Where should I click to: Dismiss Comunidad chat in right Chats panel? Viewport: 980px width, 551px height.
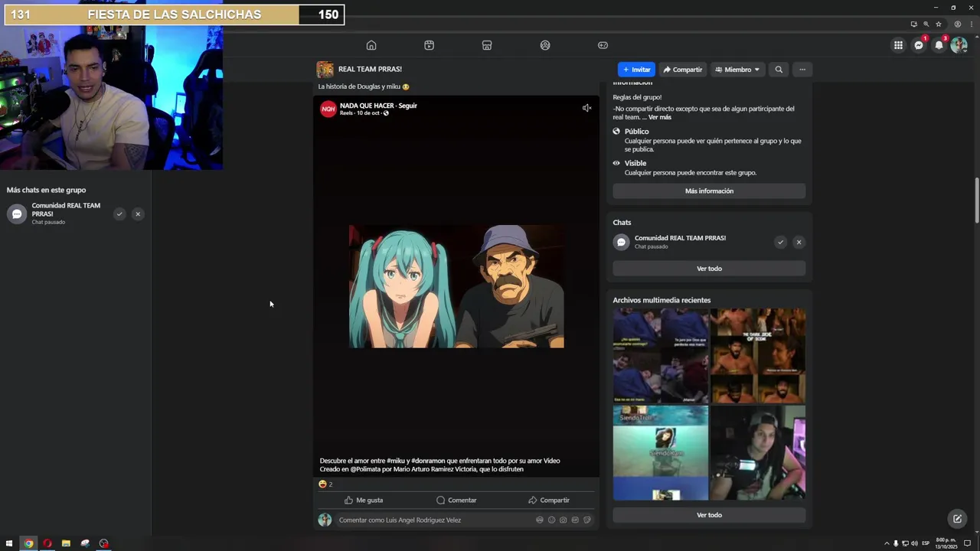pos(799,242)
